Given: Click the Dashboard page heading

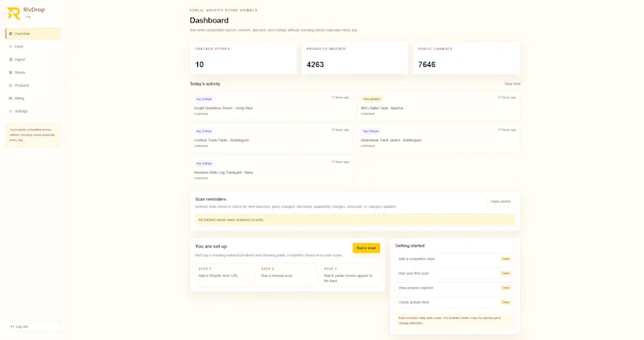Looking at the screenshot, I should point(209,20).
